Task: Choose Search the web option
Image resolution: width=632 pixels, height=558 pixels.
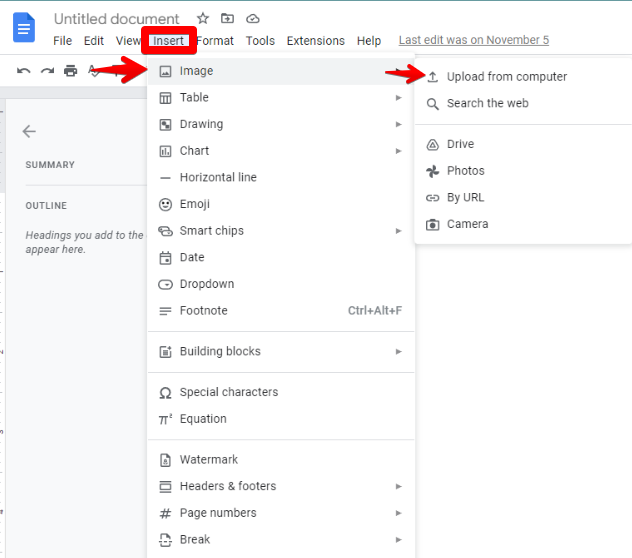Action: coord(487,104)
